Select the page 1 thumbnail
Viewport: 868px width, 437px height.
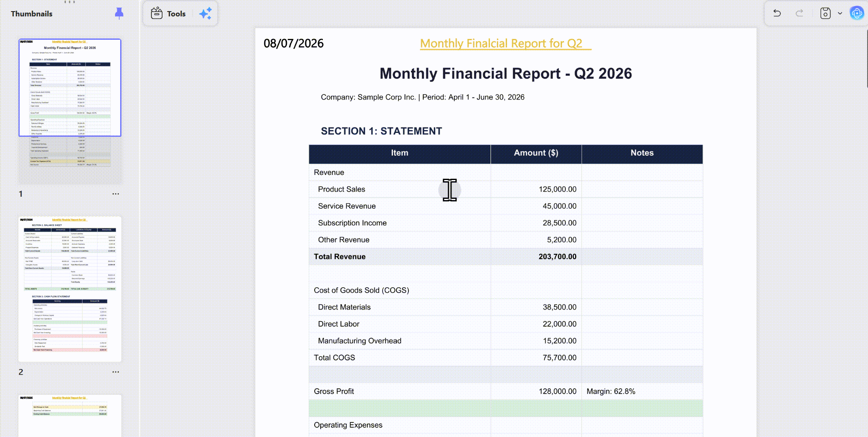click(x=70, y=111)
